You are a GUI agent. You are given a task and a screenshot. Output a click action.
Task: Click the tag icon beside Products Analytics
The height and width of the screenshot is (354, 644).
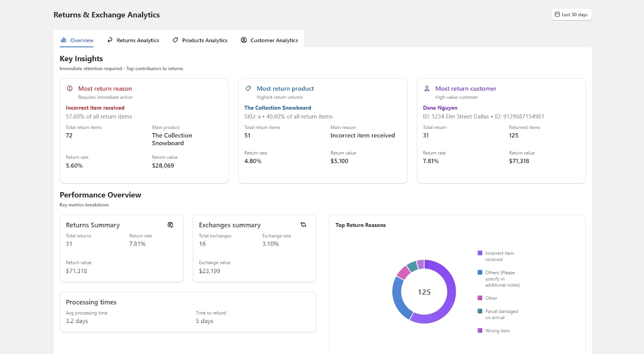coord(175,40)
